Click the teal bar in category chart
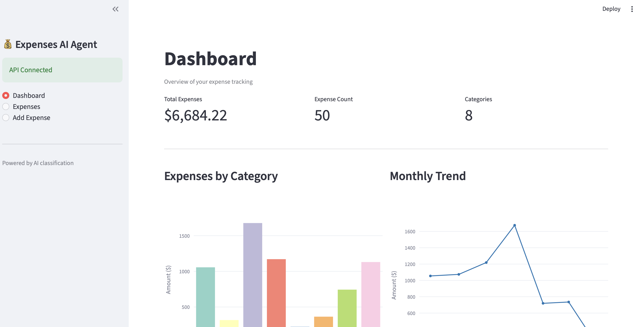644x327 pixels. click(x=205, y=297)
